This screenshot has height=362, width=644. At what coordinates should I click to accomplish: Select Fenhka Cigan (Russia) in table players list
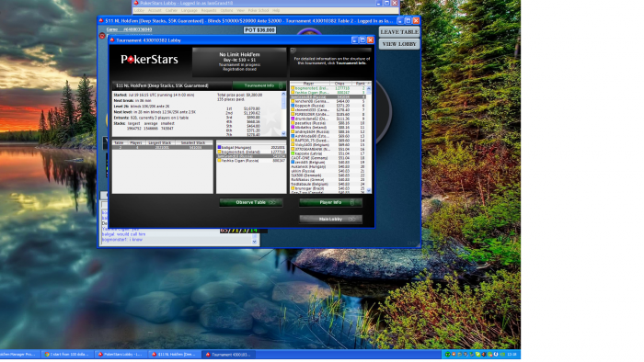coord(251,161)
